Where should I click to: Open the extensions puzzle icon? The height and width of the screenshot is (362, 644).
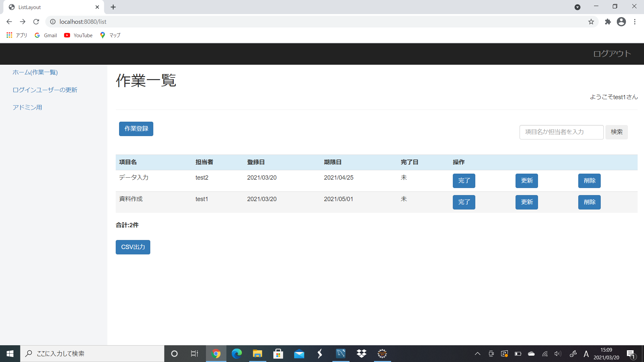point(608,22)
